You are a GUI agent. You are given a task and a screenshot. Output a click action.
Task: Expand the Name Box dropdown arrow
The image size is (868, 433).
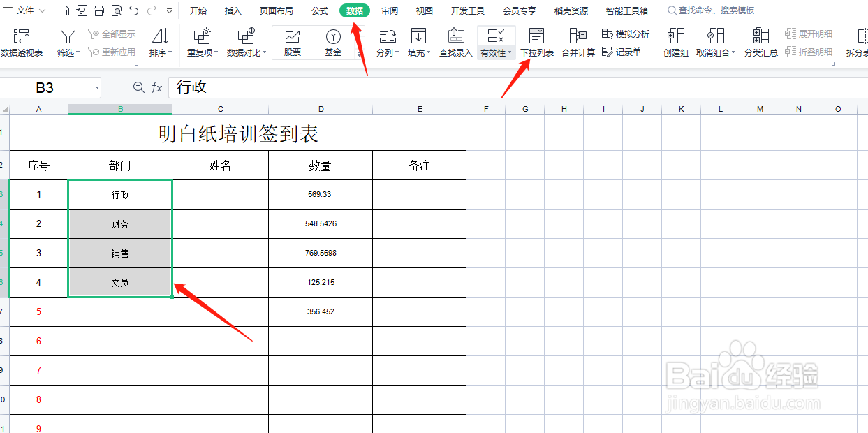96,87
